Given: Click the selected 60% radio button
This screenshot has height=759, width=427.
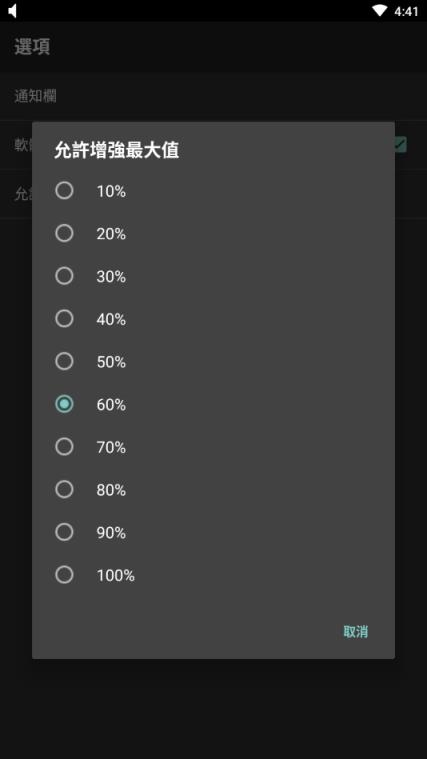Looking at the screenshot, I should 64,404.
